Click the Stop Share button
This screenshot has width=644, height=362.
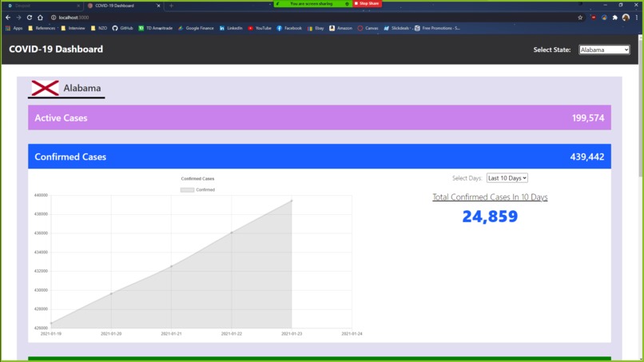[x=368, y=3]
